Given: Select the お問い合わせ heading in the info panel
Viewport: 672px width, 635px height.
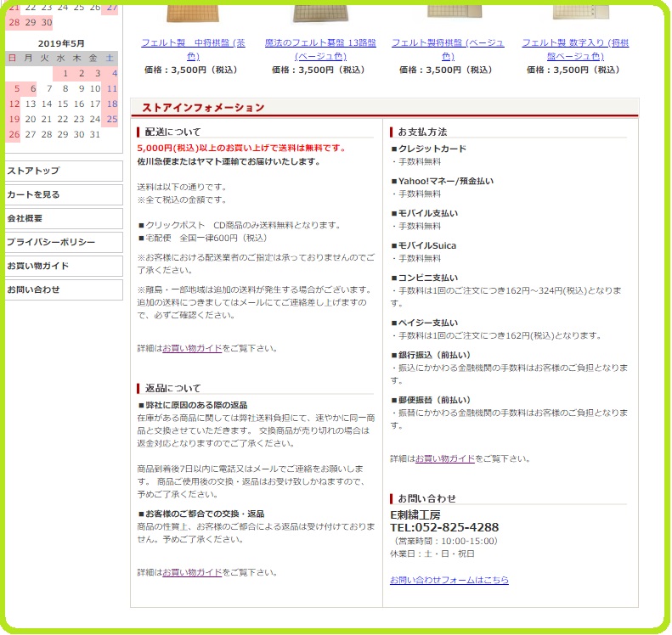Looking at the screenshot, I should pyautogui.click(x=426, y=499).
